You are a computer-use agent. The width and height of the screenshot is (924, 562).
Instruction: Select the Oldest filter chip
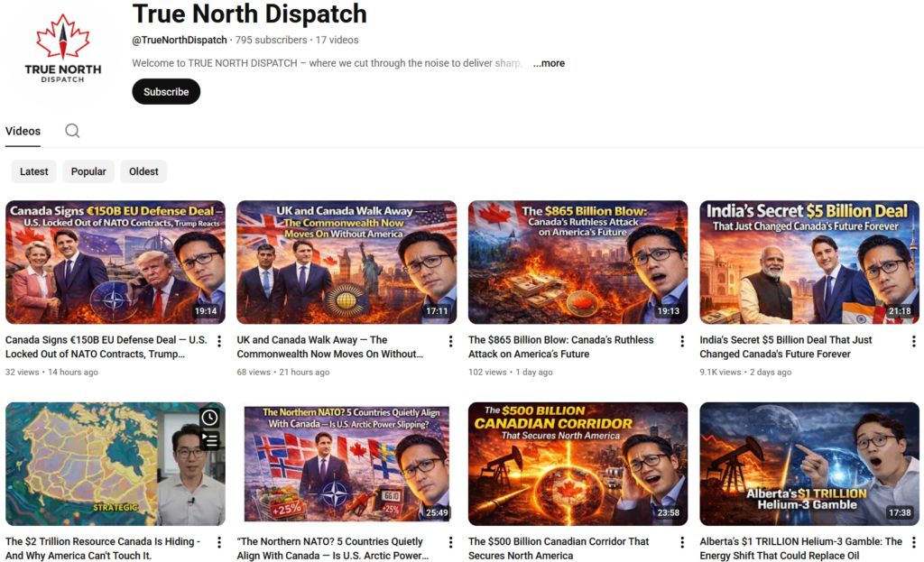point(143,171)
